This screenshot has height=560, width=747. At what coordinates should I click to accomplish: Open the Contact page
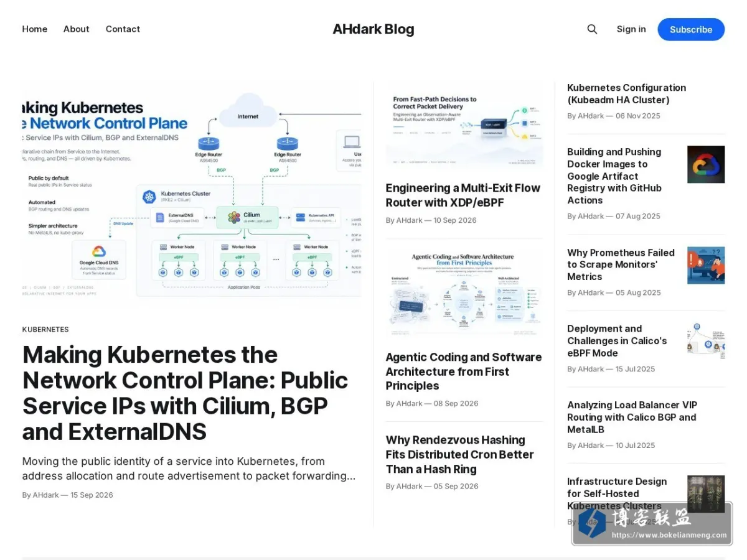(123, 29)
